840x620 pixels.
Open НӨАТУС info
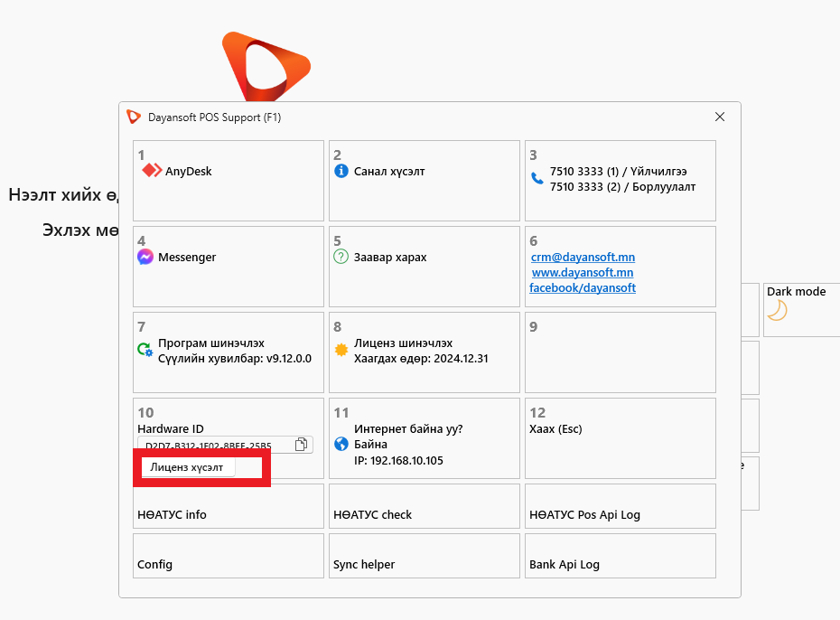coord(229,506)
